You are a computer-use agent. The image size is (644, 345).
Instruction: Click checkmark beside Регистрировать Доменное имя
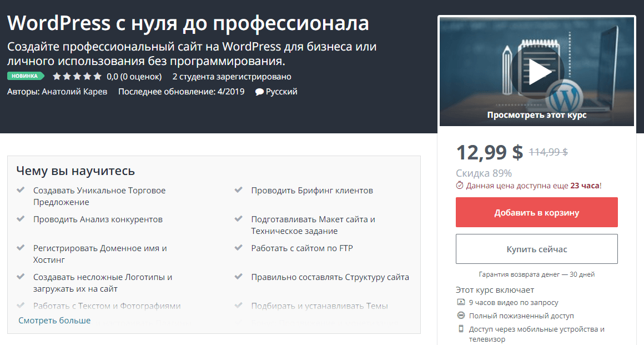click(21, 248)
